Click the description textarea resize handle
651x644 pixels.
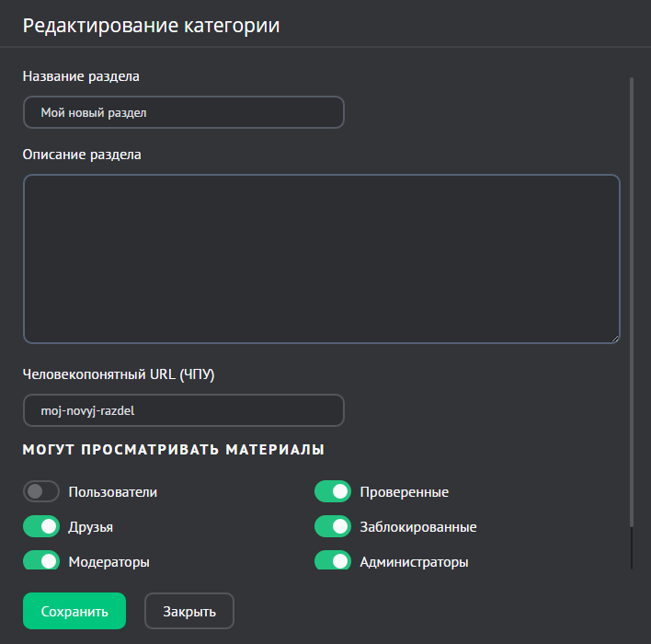tap(614, 338)
